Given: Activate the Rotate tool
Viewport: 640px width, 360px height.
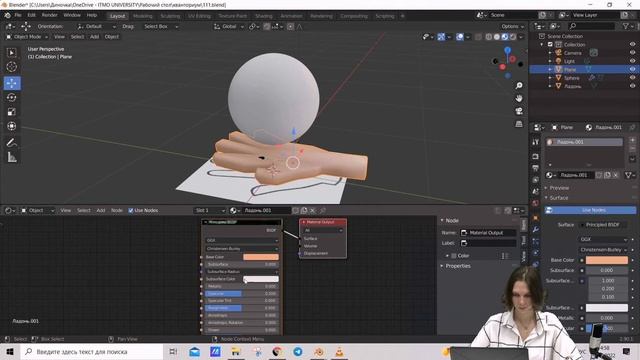Looking at the screenshot, I should click(11, 97).
